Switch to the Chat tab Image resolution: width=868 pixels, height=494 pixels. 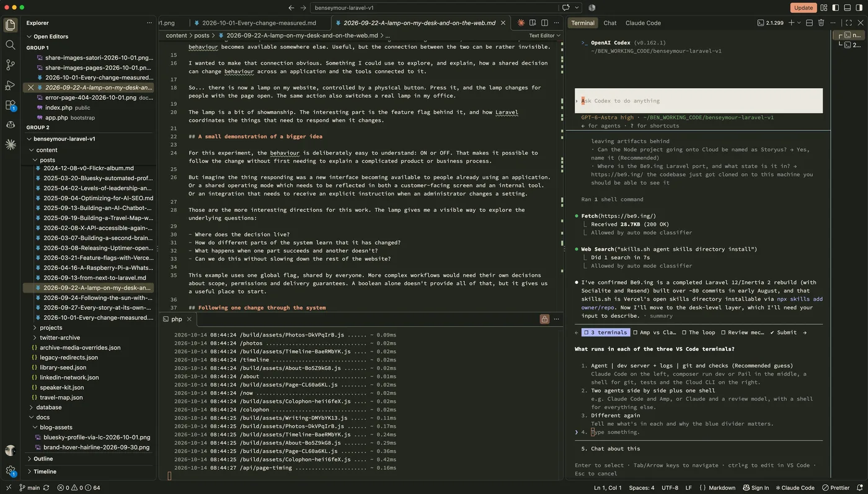[x=610, y=23]
